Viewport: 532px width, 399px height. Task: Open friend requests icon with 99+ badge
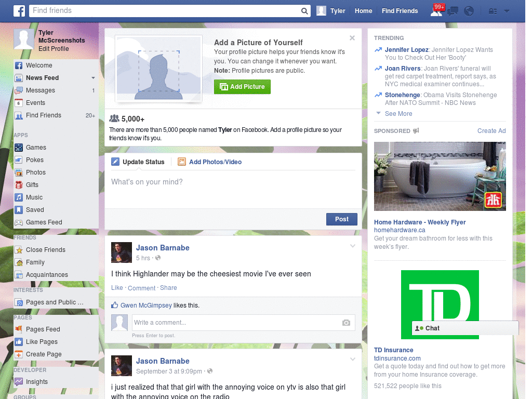click(x=437, y=11)
